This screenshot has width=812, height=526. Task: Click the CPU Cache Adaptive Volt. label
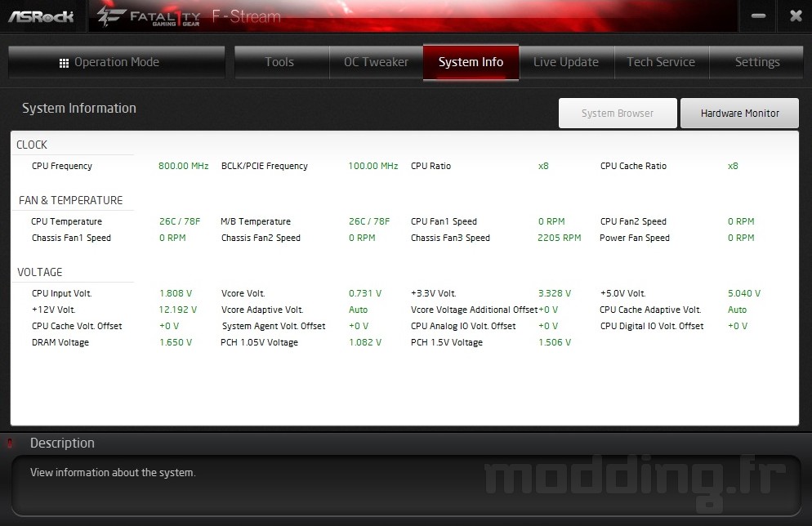[650, 310]
